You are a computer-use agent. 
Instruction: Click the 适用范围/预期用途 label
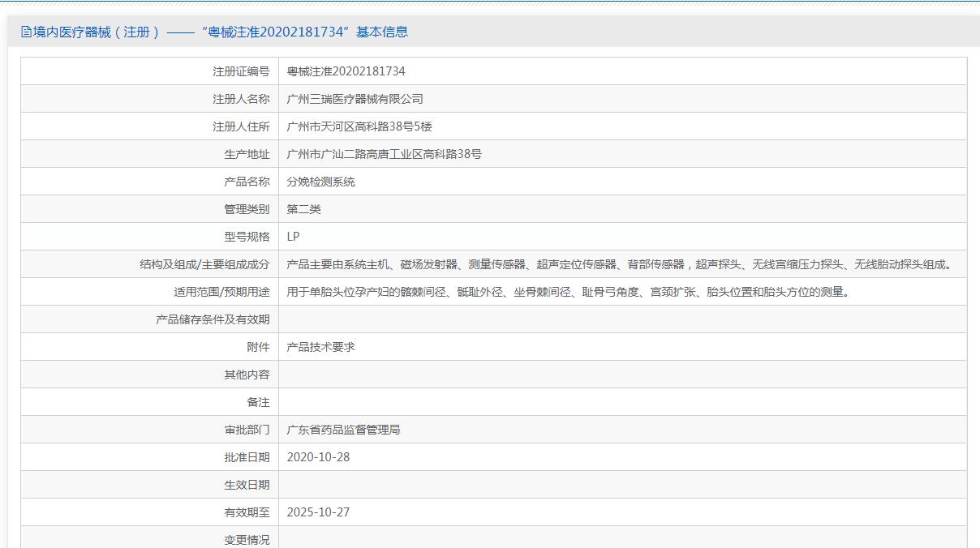221,292
